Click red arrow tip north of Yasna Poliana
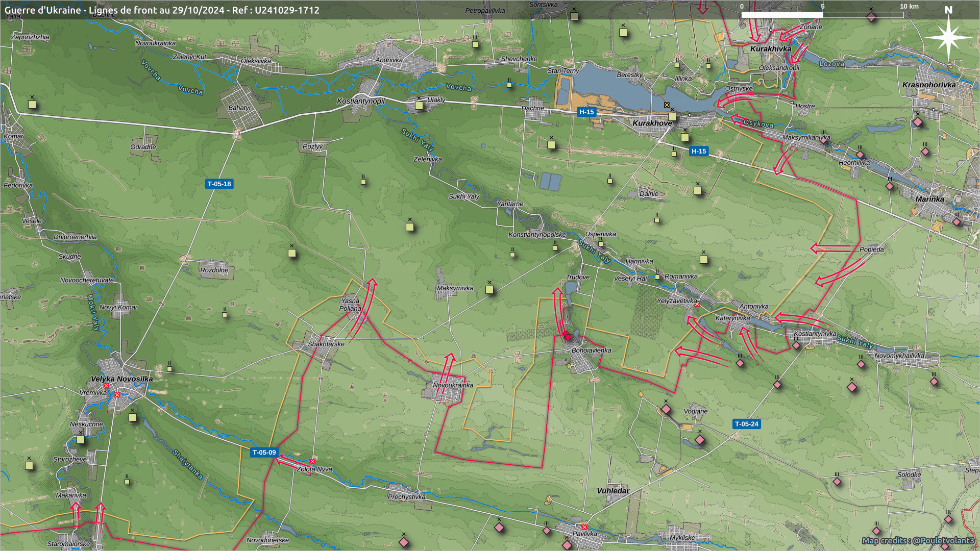 click(x=373, y=282)
